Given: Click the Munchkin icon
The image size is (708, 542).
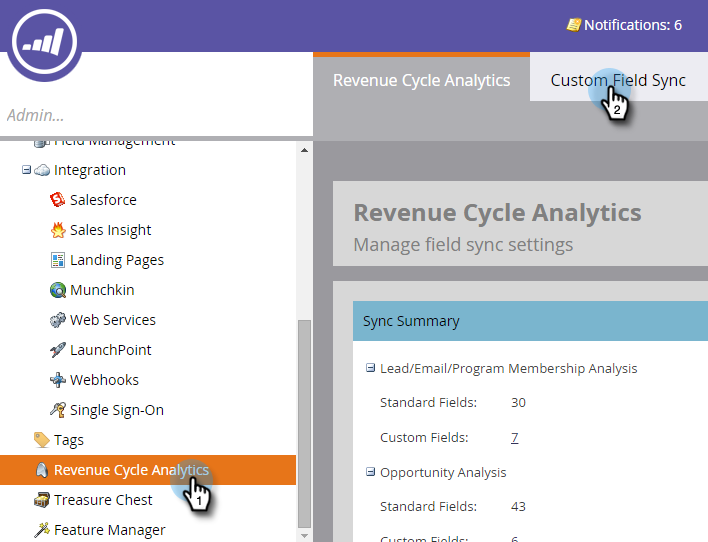Looking at the screenshot, I should coord(58,290).
